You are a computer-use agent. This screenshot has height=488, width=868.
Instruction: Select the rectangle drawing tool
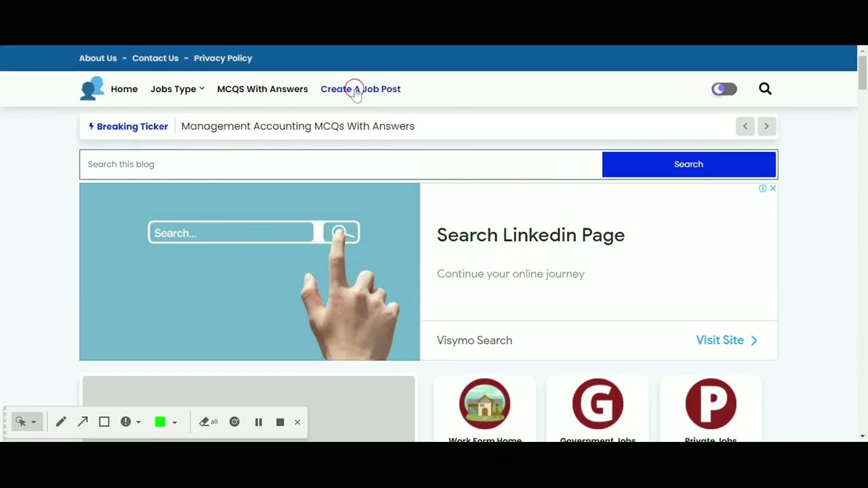(x=104, y=422)
